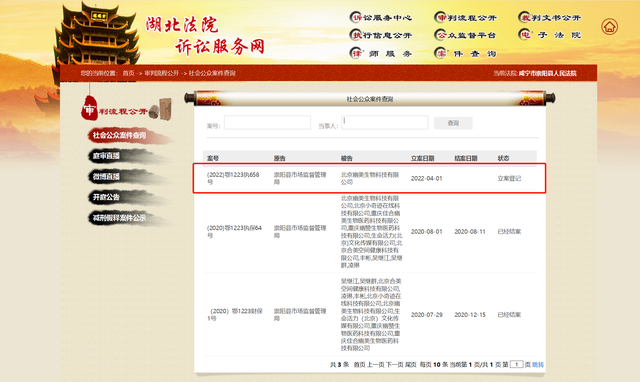This screenshot has width=640, height=382.
Task: Open 诉讼服务中心 navigation item
Action: pos(381,18)
